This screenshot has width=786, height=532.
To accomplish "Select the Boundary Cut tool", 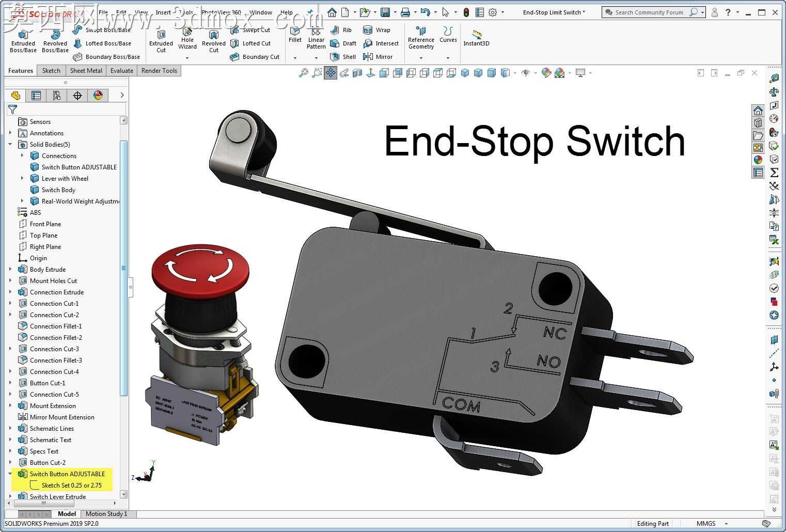I will pos(255,57).
